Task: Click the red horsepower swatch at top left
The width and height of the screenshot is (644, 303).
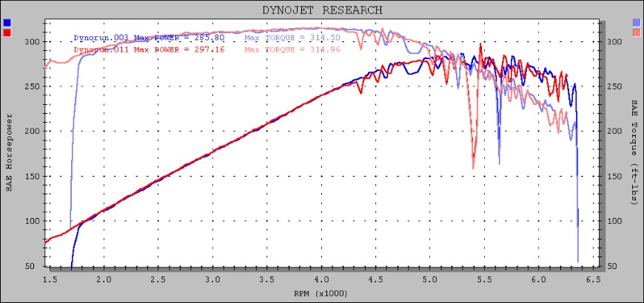Action: pyautogui.click(x=7, y=33)
